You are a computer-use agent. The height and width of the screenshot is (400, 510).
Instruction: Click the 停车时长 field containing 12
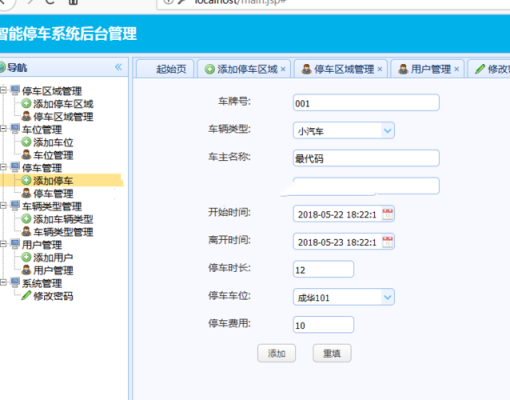point(323,269)
